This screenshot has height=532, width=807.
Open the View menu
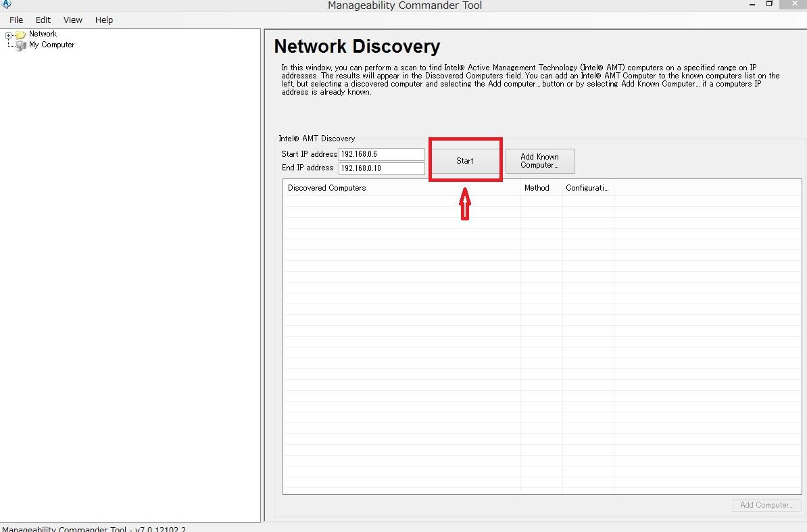click(72, 20)
